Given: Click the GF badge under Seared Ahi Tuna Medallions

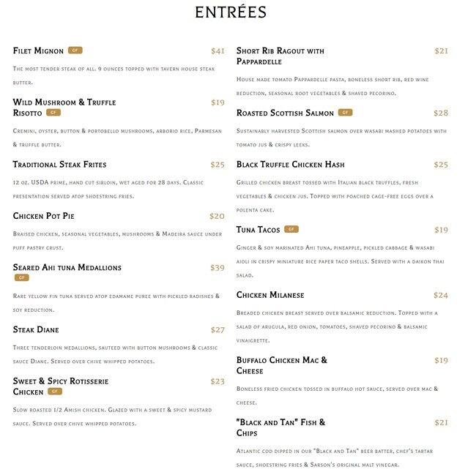Looking at the screenshot, I should (21, 277).
